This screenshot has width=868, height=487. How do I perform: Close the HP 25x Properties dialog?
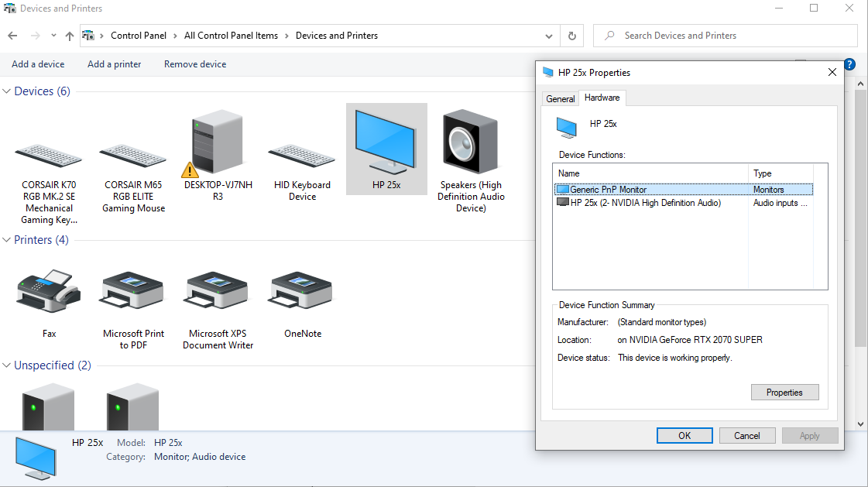click(832, 73)
